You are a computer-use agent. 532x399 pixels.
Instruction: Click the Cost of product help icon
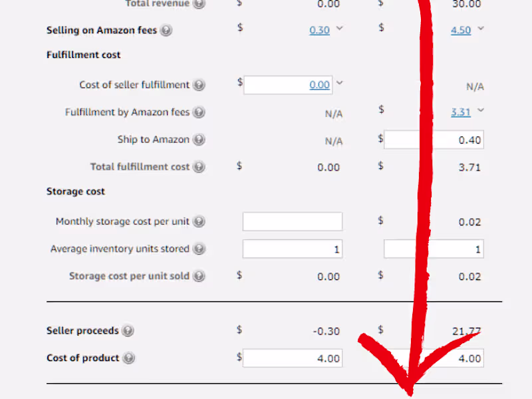pyautogui.click(x=128, y=358)
